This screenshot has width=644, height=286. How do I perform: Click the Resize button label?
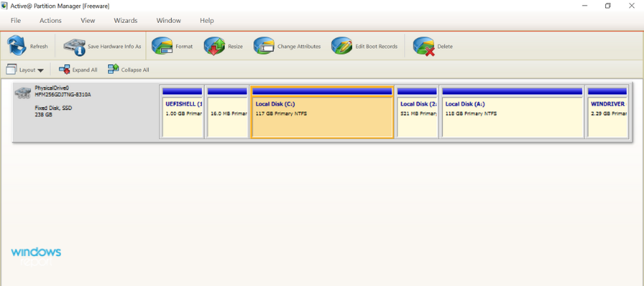pos(235,46)
